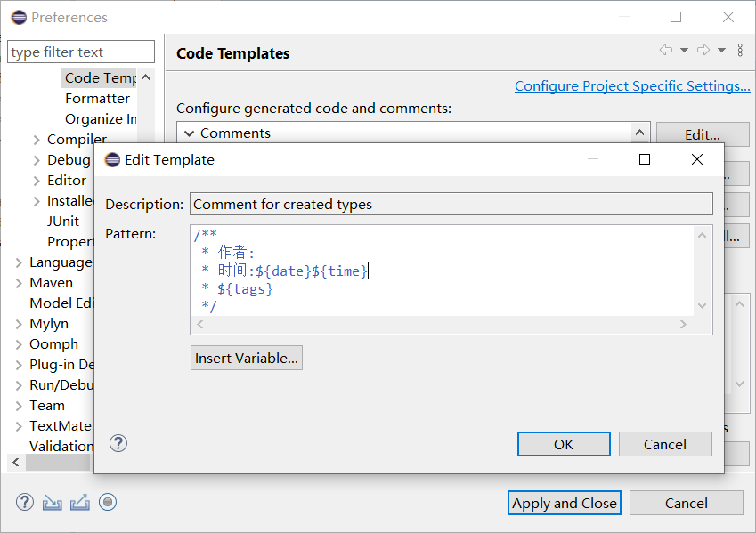Toggle the Oomph preference recorder icon
This screenshot has width=756, height=533.
pos(108,503)
